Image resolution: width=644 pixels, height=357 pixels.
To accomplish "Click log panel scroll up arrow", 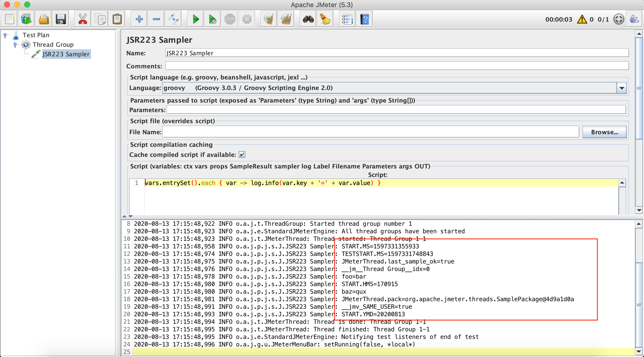I will pyautogui.click(x=639, y=224).
